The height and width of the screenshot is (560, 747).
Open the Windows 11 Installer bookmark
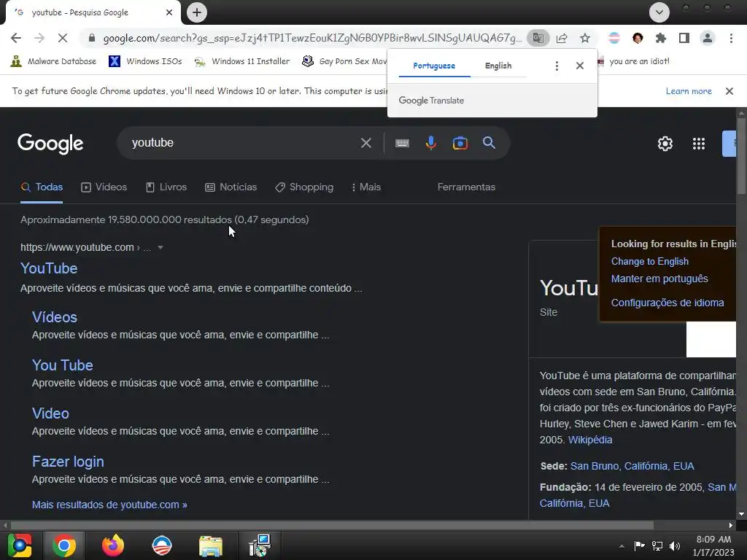coord(242,61)
